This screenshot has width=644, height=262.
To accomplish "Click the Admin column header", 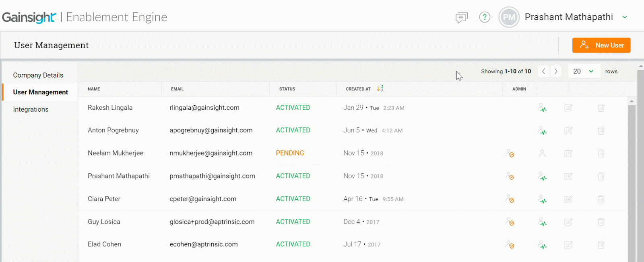I will click(x=519, y=89).
